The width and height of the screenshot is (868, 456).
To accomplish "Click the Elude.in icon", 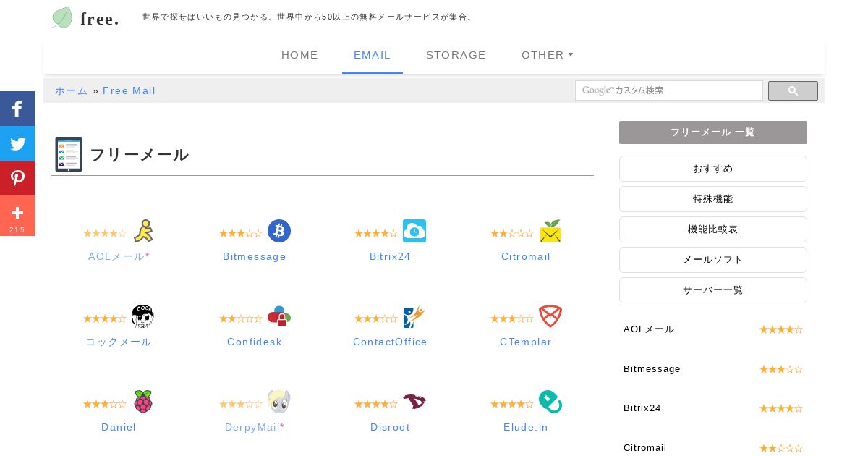I will click(x=550, y=402).
